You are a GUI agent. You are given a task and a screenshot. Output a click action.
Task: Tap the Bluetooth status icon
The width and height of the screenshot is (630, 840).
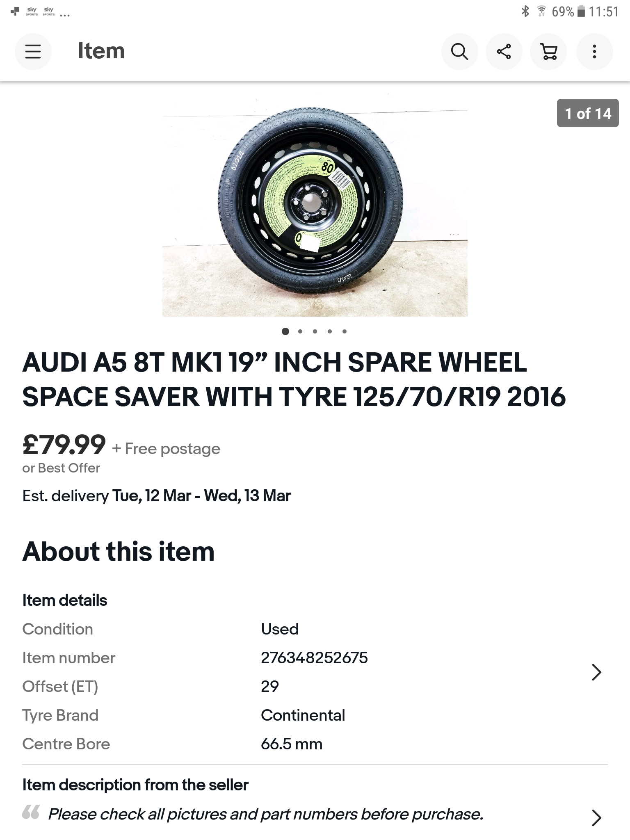[525, 11]
